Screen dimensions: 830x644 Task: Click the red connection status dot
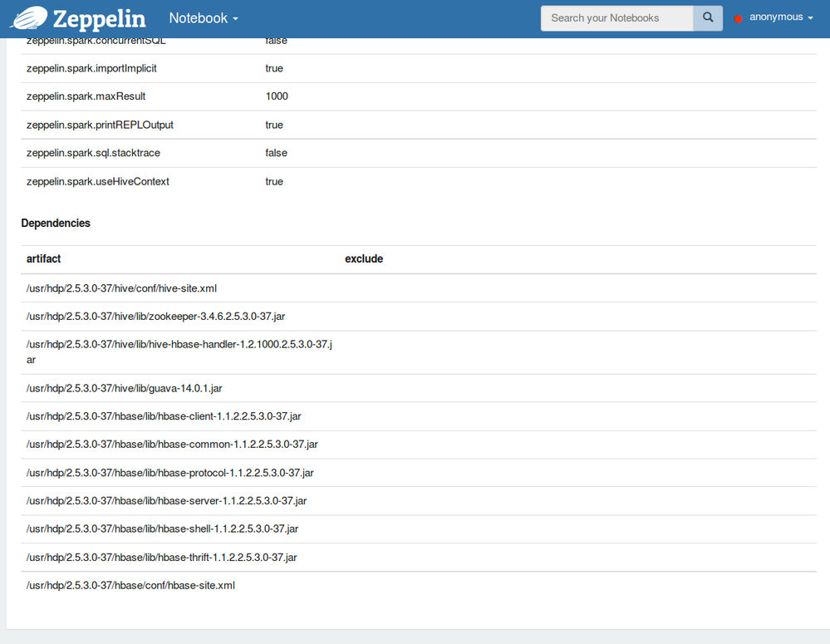(738, 17)
